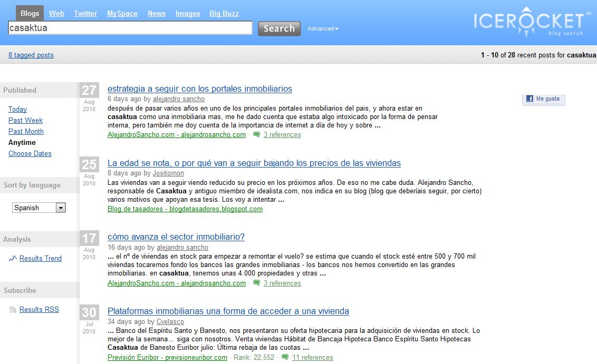Image resolution: width=597 pixels, height=364 pixels.
Task: Select the Blogs tab
Action: [30, 13]
